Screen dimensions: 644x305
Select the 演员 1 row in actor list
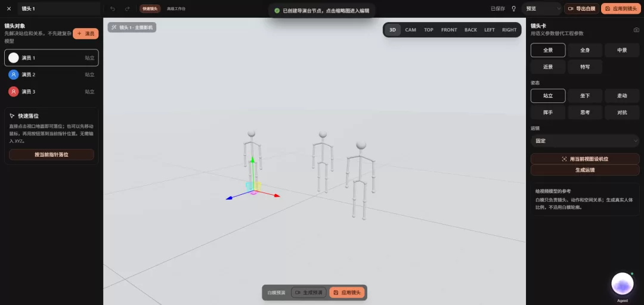coord(51,58)
